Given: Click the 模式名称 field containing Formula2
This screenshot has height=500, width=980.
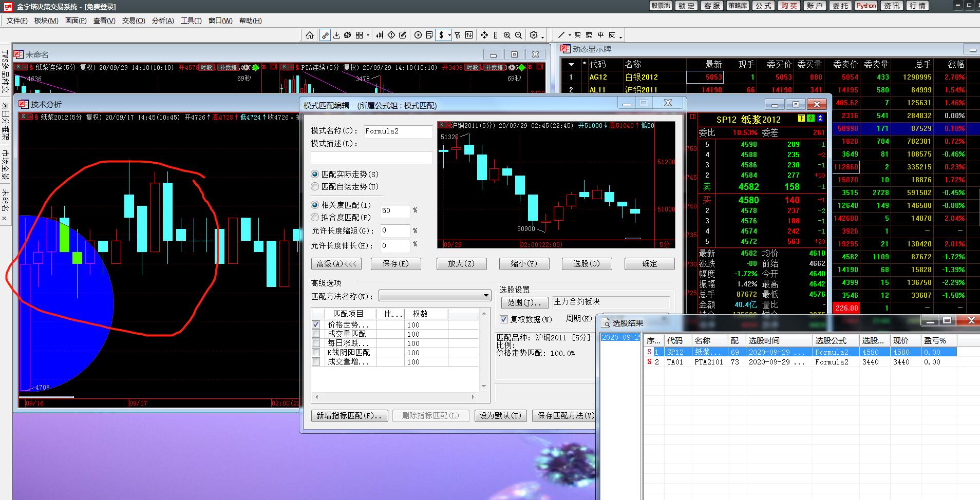Looking at the screenshot, I should pos(398,131).
